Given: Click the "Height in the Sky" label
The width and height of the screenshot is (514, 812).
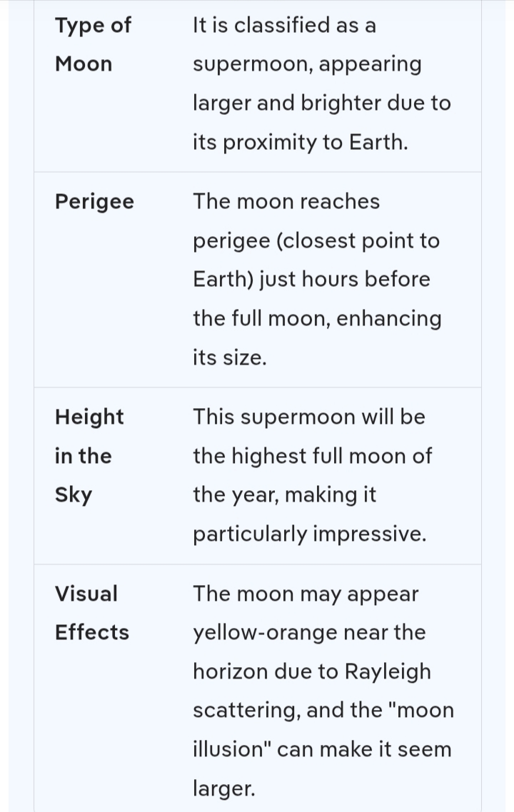Looking at the screenshot, I should pyautogui.click(x=89, y=456).
